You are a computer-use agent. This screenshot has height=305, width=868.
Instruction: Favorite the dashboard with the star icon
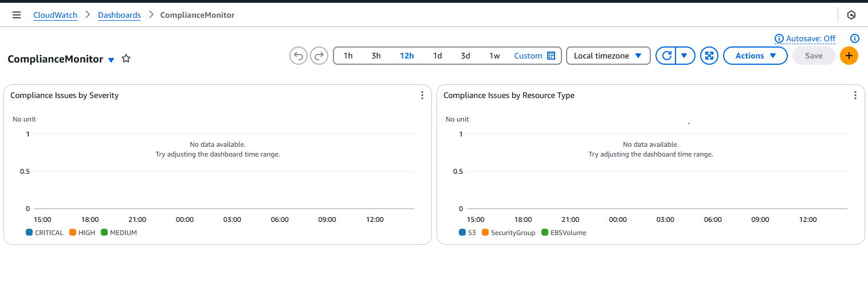[x=126, y=58]
